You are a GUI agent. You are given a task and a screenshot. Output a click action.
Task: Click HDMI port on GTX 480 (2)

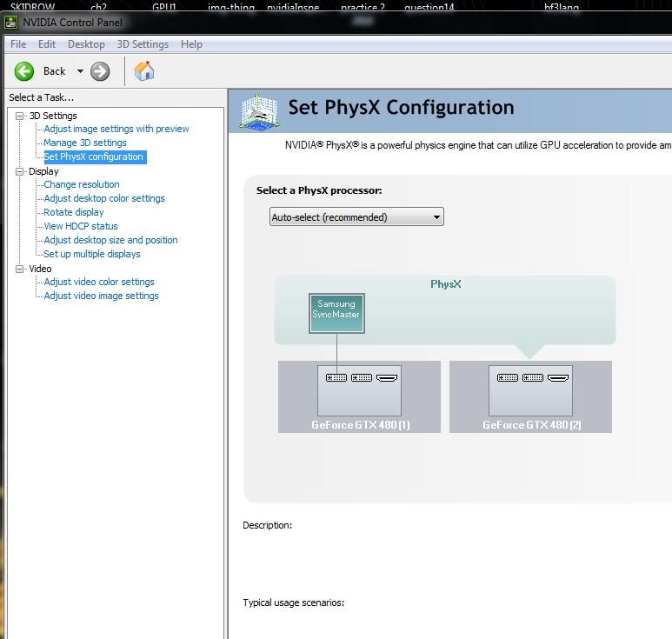[x=558, y=377]
